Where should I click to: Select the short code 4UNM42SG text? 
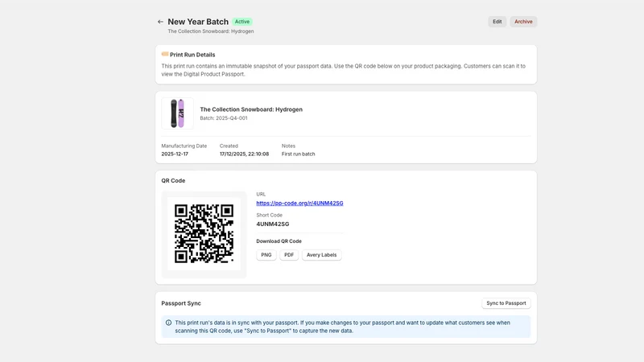(273, 224)
